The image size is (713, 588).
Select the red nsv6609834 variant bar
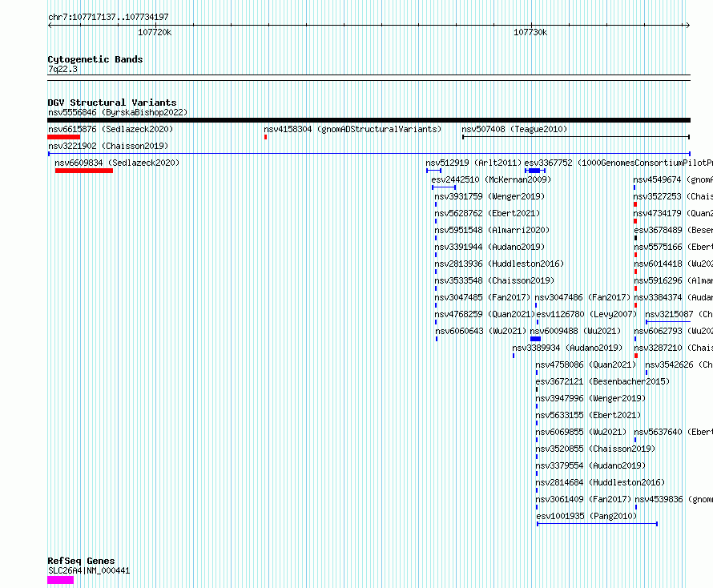click(84, 171)
